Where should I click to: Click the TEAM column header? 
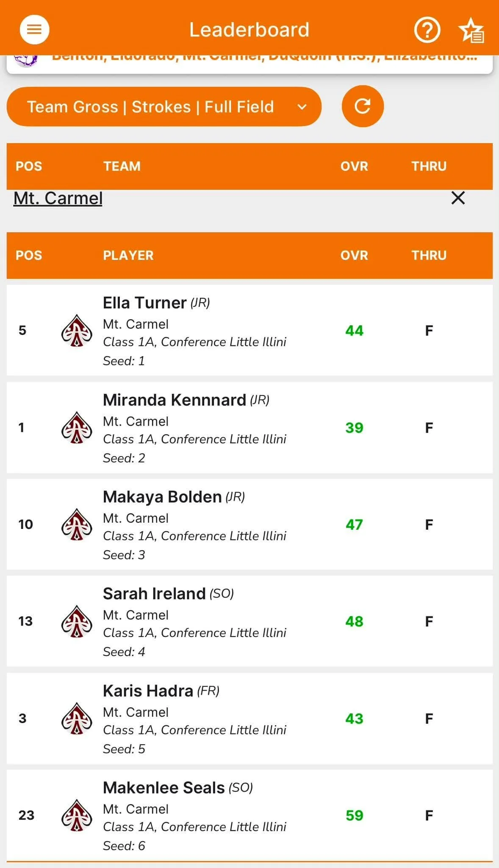coord(122,166)
